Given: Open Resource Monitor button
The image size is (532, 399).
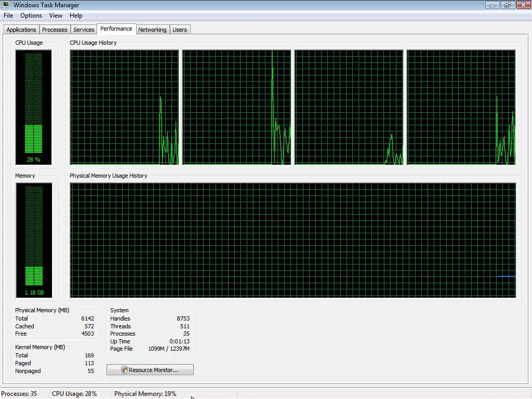Looking at the screenshot, I should [x=150, y=370].
